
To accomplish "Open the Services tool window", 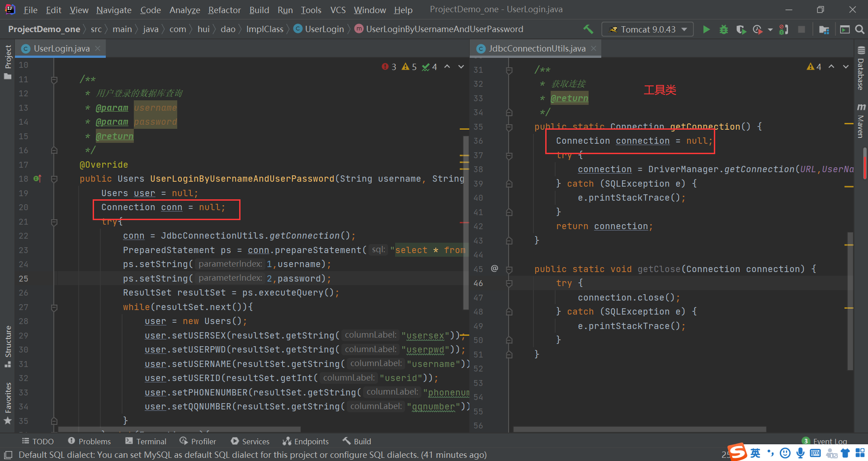I will pos(250,442).
